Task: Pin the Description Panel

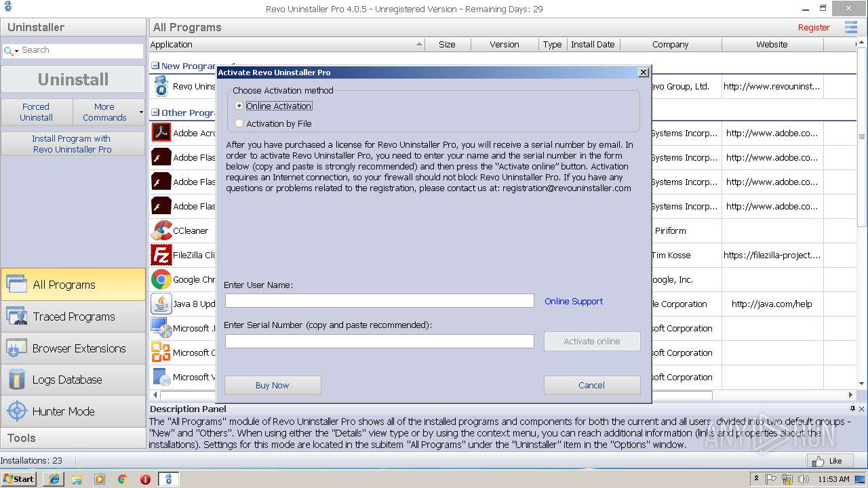Action: tap(852, 409)
